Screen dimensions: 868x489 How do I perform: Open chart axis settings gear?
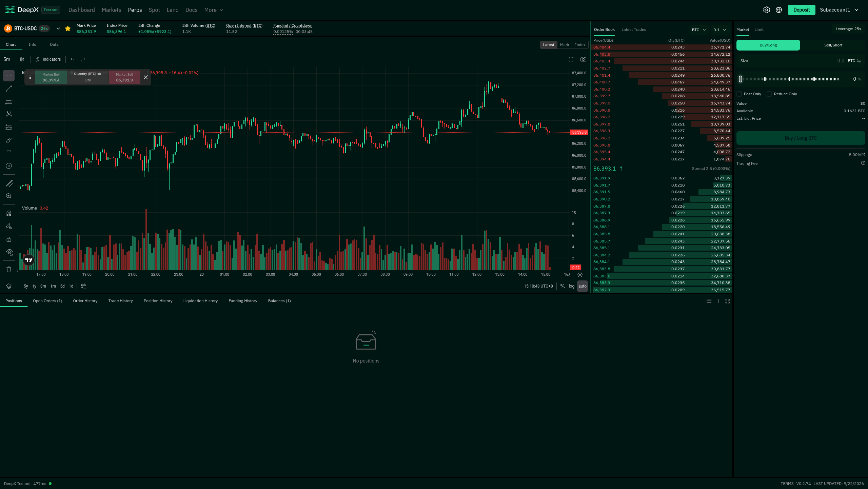coord(580,275)
